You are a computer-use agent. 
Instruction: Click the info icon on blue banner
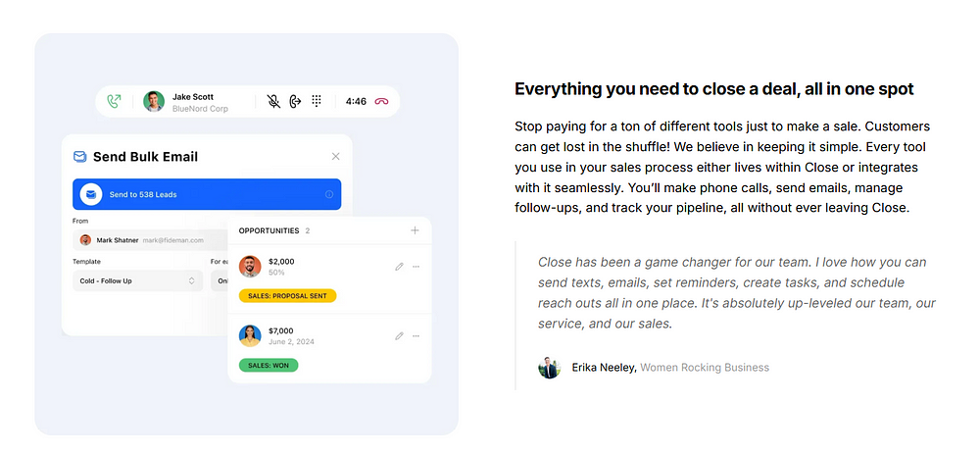coord(329,194)
